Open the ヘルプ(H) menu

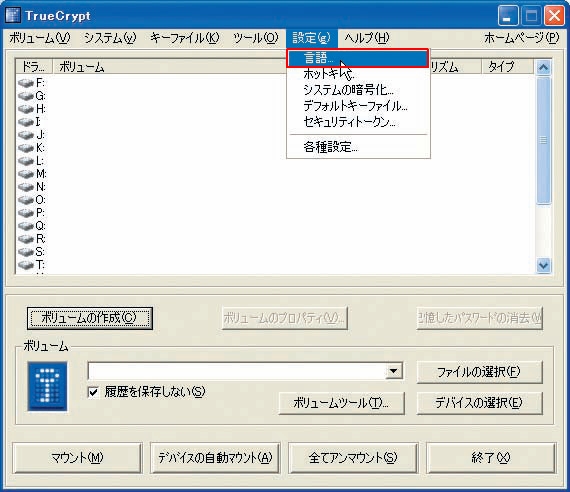tap(367, 38)
